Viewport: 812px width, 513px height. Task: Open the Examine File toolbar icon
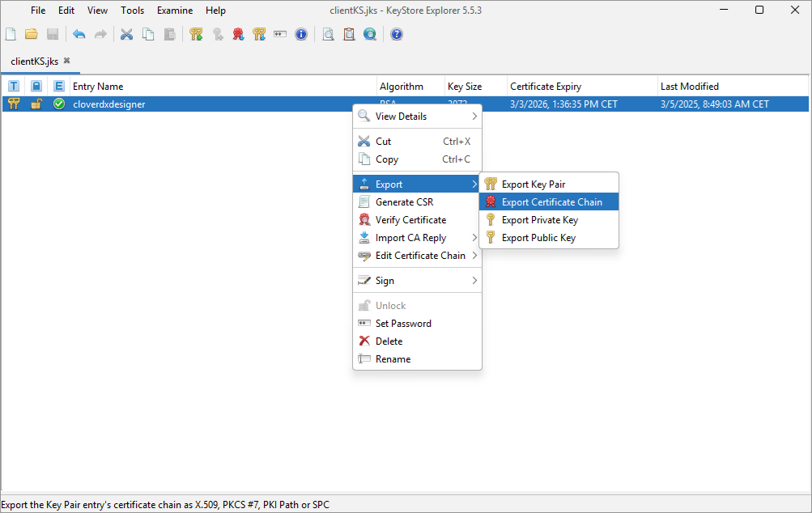pos(328,34)
